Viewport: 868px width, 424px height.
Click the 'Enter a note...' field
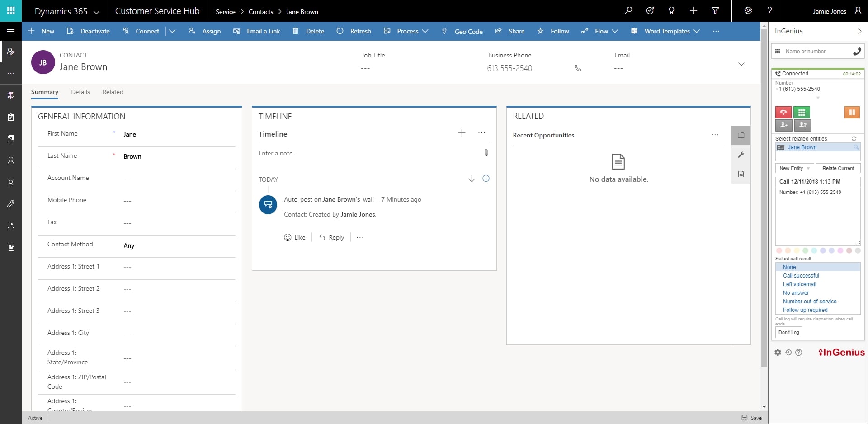tap(368, 153)
